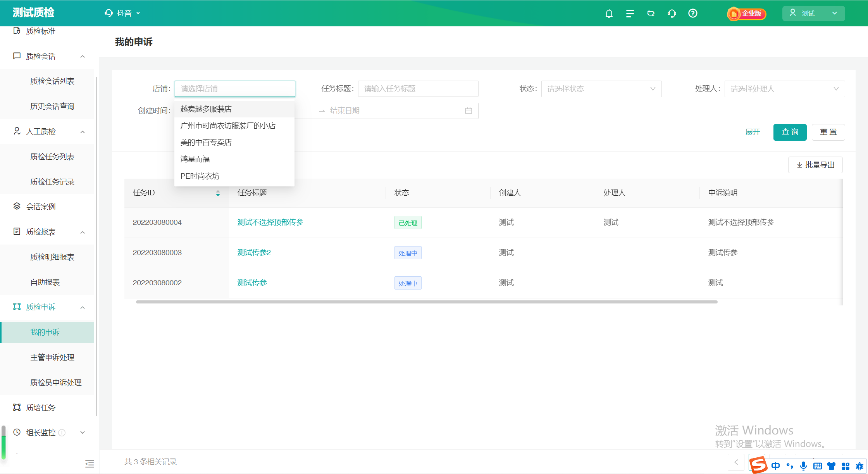
Task: Select 越卖越多服装店 from store list
Action: point(234,109)
